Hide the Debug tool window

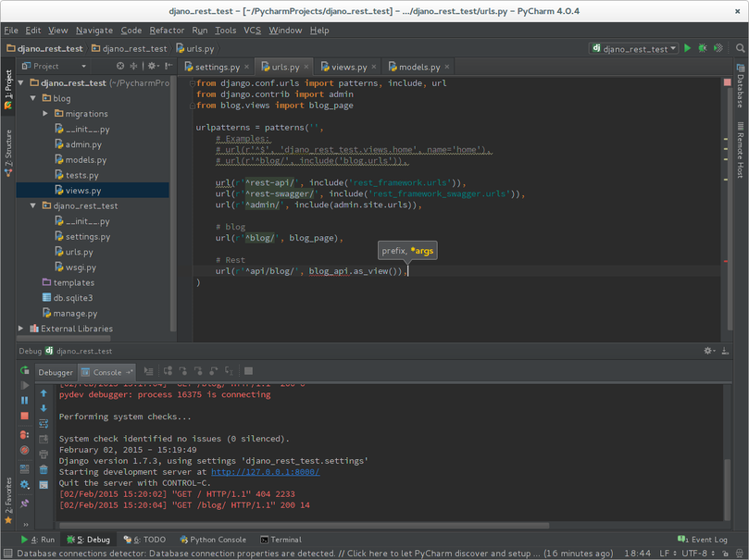click(x=725, y=351)
